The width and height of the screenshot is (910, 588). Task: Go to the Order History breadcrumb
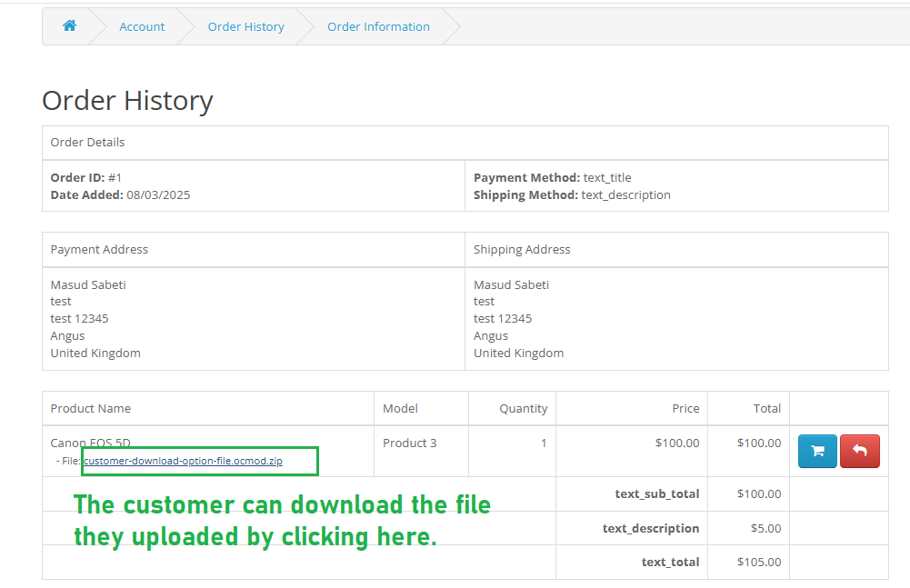point(245,26)
